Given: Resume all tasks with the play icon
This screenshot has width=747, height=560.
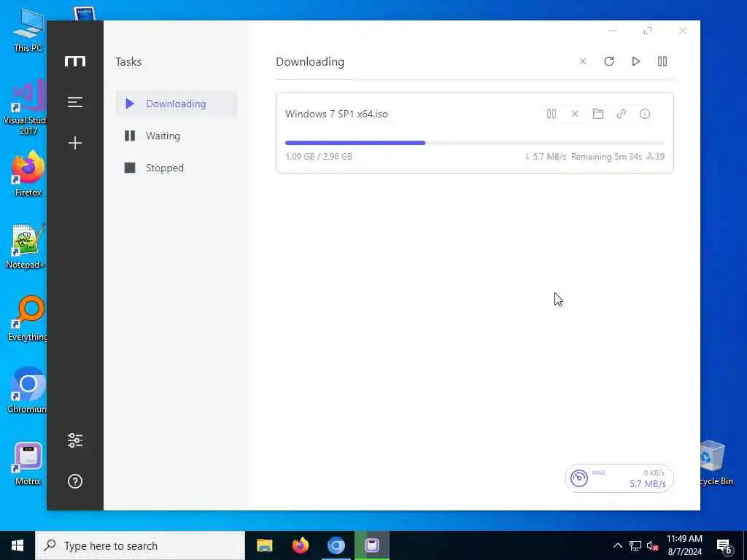Looking at the screenshot, I should pos(635,61).
